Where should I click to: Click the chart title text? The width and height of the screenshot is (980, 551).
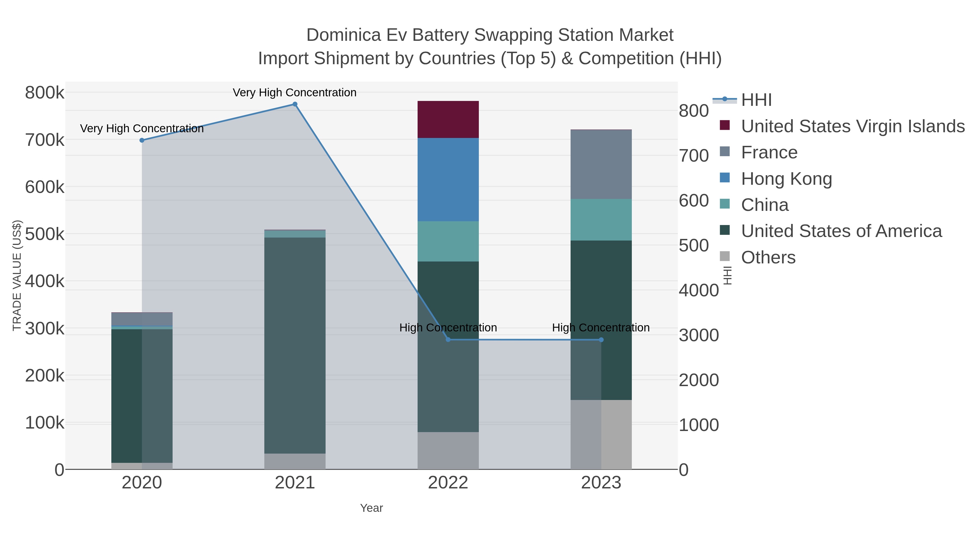pyautogui.click(x=490, y=46)
